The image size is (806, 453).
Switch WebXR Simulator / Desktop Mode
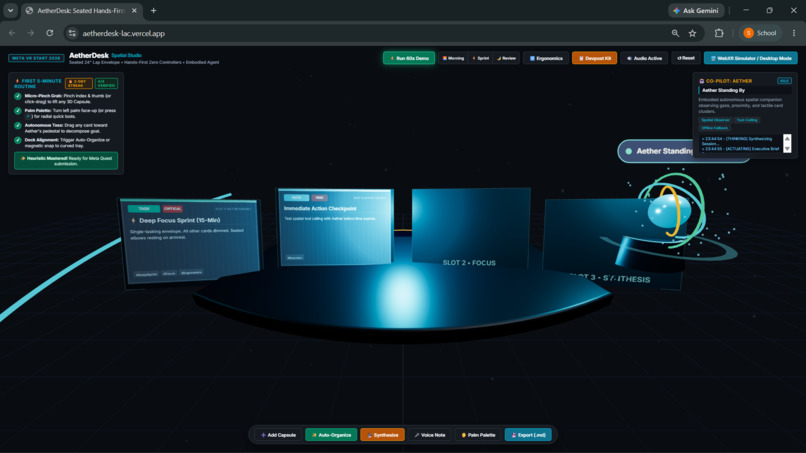pos(750,58)
